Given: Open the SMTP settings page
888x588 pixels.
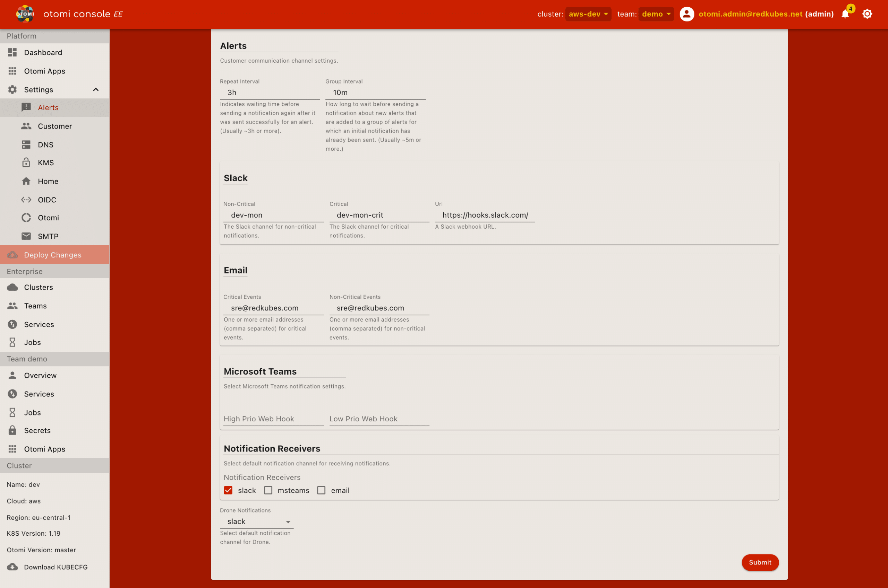Looking at the screenshot, I should tap(48, 236).
